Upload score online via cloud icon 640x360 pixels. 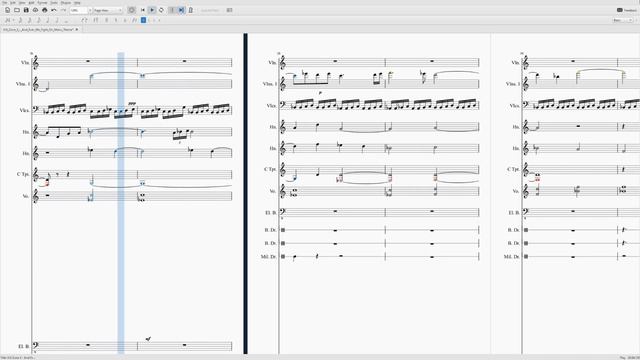tap(36, 10)
